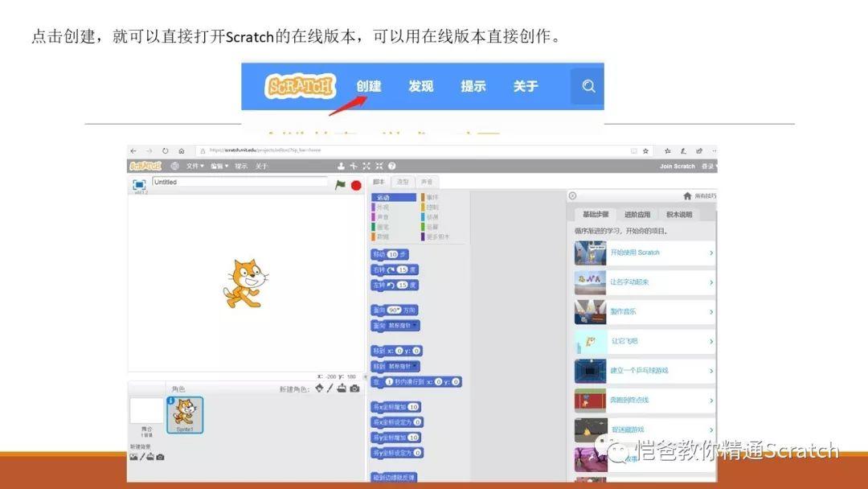Paint new backdrop brush icon

pos(142,457)
